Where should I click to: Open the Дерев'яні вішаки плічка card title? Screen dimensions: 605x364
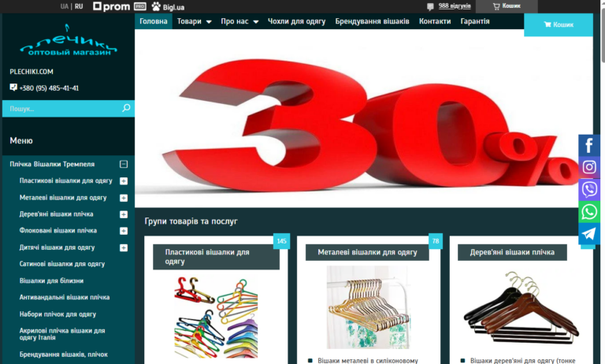click(512, 252)
